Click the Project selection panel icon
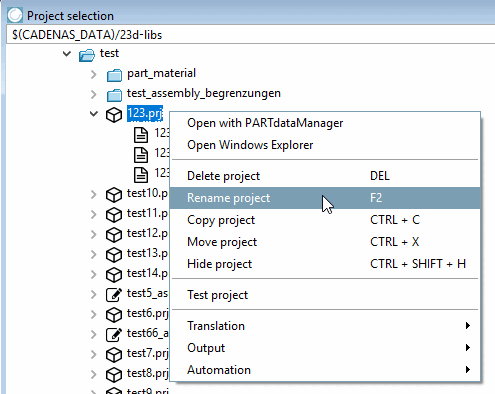This screenshot has height=394, width=495. (x=15, y=15)
